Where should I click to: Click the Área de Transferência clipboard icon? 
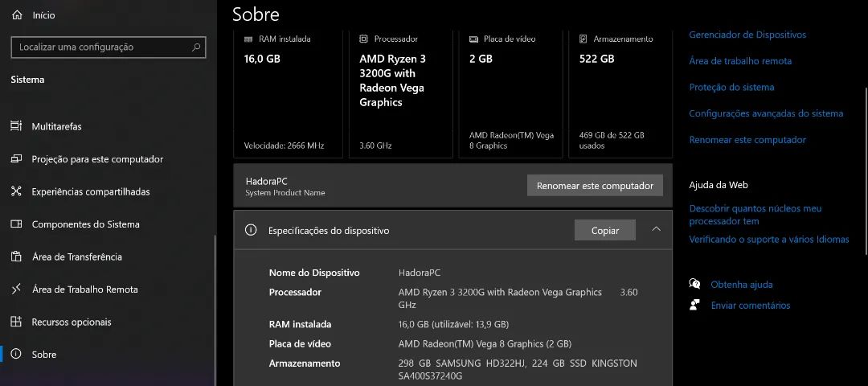click(x=16, y=257)
